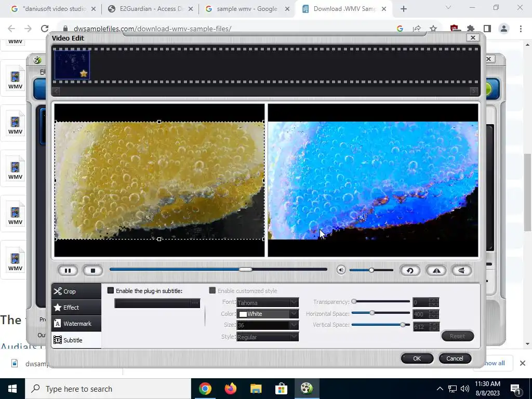Open Firefox from the taskbar
Image resolution: width=532 pixels, height=399 pixels.
tap(230, 389)
